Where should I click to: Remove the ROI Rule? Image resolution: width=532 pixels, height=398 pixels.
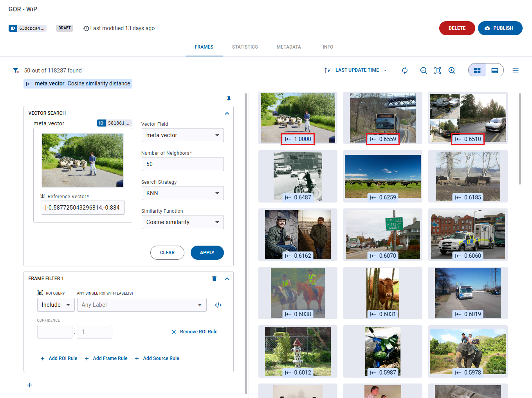(195, 331)
